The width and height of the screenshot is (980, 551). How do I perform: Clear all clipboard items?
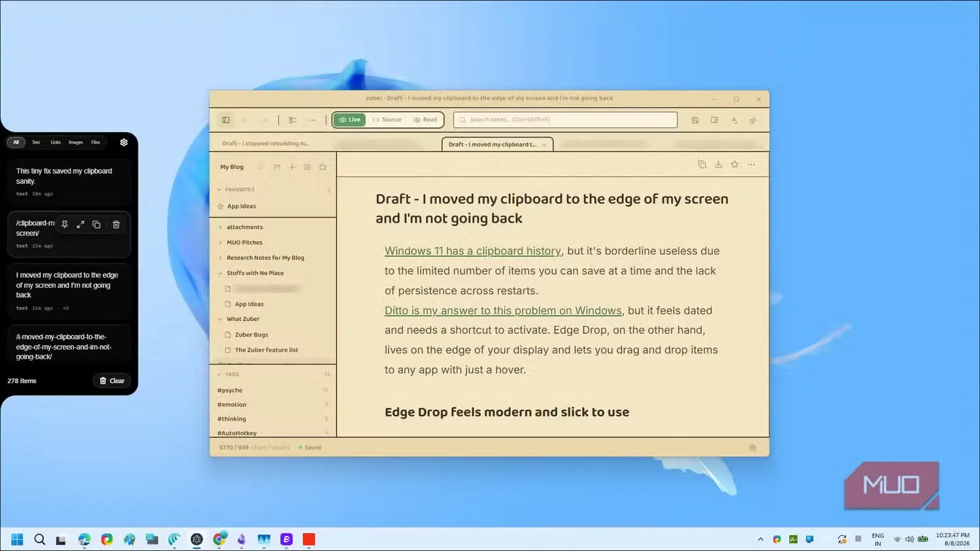112,380
